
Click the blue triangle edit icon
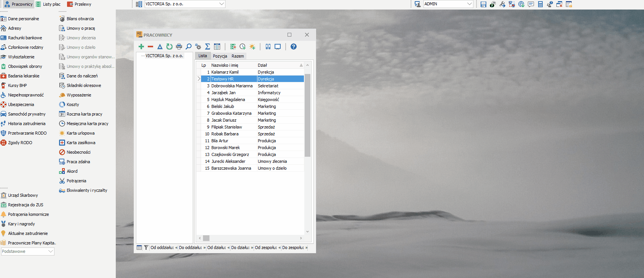[160, 47]
